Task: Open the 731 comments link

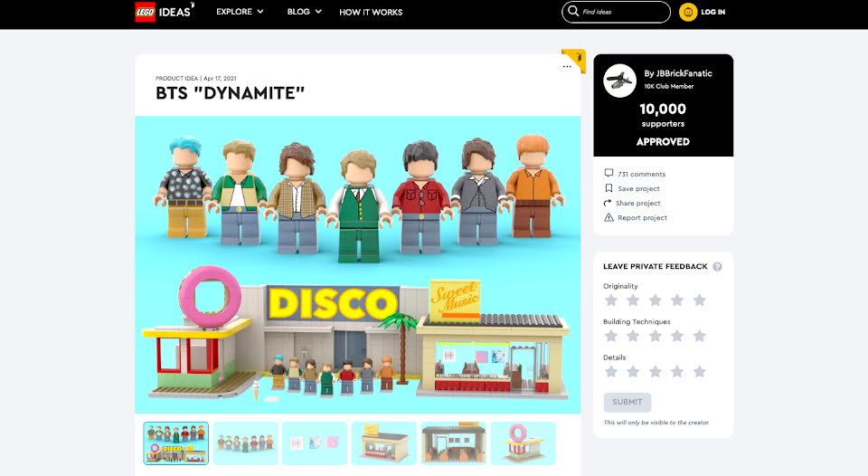Action: (x=642, y=174)
